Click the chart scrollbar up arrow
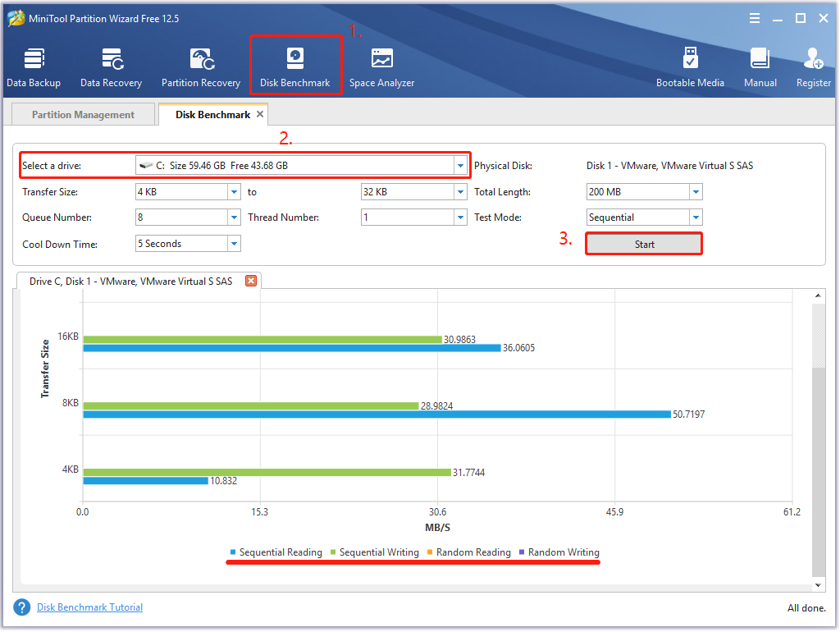 pyautogui.click(x=818, y=295)
